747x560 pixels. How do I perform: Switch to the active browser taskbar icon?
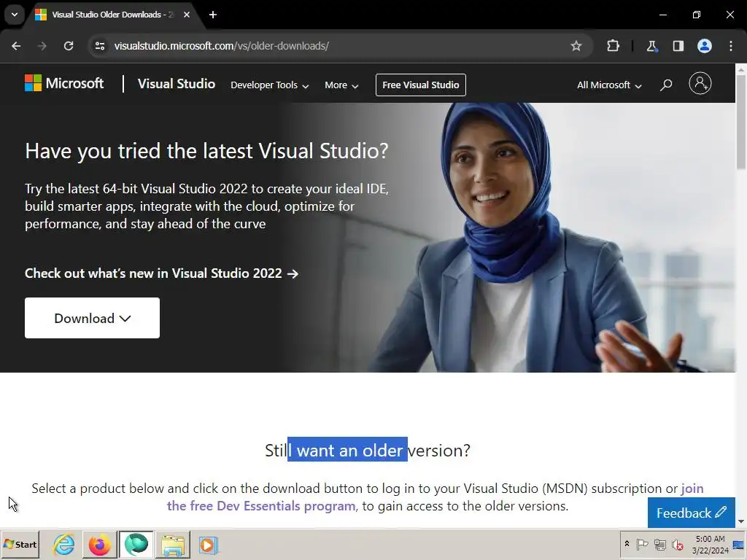(136, 545)
